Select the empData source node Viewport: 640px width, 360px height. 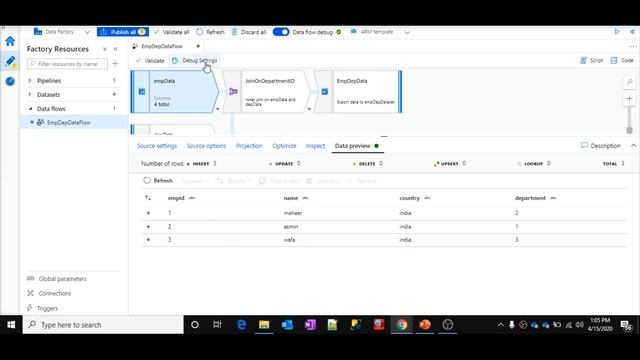point(175,91)
